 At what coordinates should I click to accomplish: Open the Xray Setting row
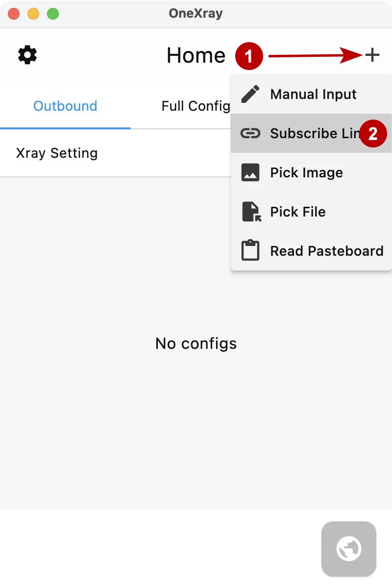(x=57, y=153)
